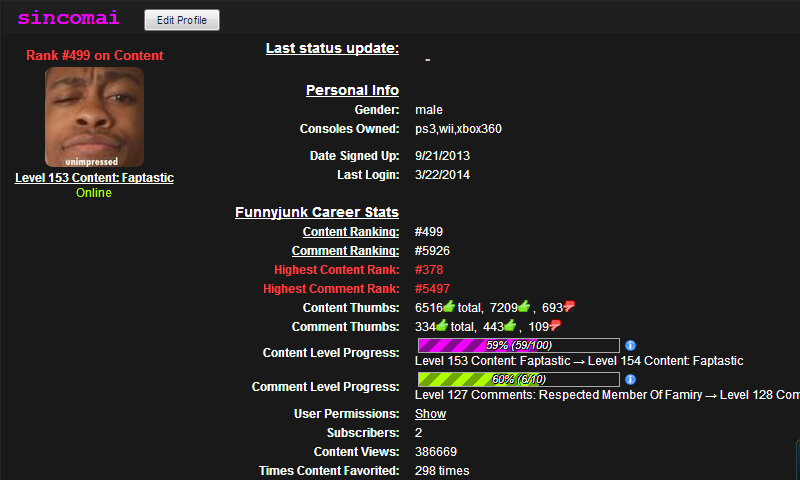Open the Personal Info heading link

click(x=352, y=90)
